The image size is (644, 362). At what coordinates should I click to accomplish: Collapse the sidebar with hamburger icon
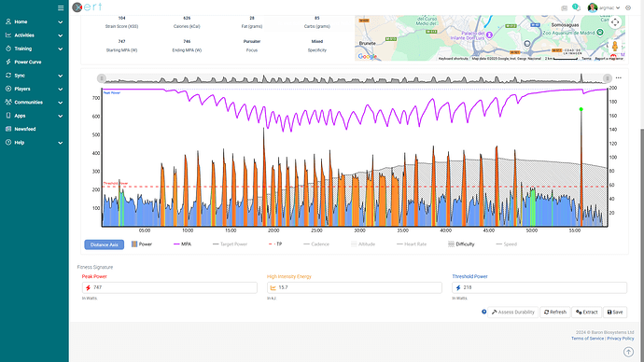pyautogui.click(x=61, y=7)
